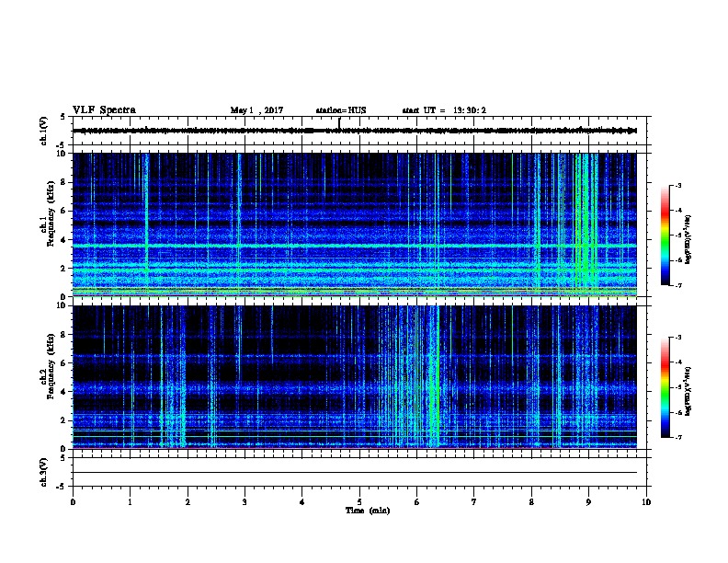Click the time axis tick label '5'
The width and height of the screenshot is (728, 563).
tap(359, 502)
